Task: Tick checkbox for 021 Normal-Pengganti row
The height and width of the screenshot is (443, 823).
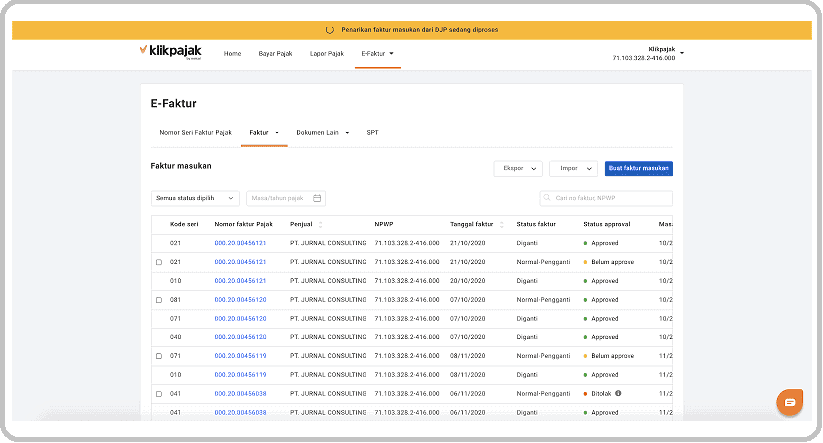Action: click(159, 262)
